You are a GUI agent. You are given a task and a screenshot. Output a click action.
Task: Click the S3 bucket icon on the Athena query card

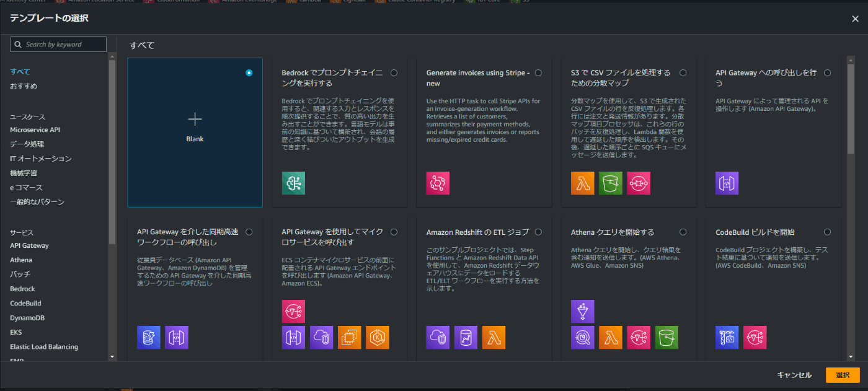click(667, 338)
